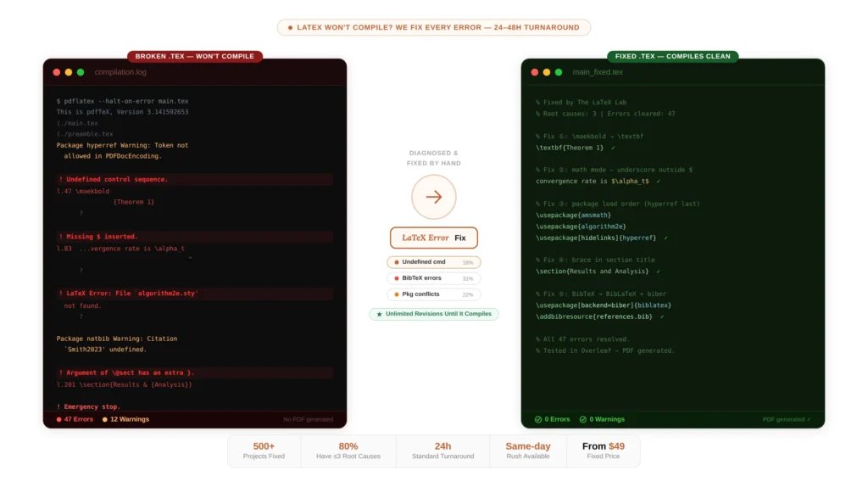Click the "Package natbib Warning: Citation" line

point(117,339)
